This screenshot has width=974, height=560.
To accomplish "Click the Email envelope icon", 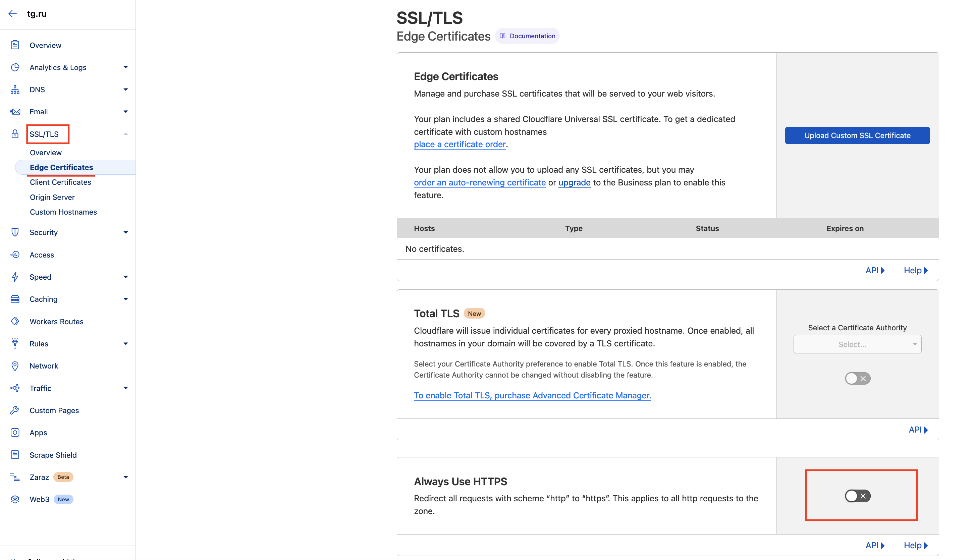I will pyautogui.click(x=15, y=112).
